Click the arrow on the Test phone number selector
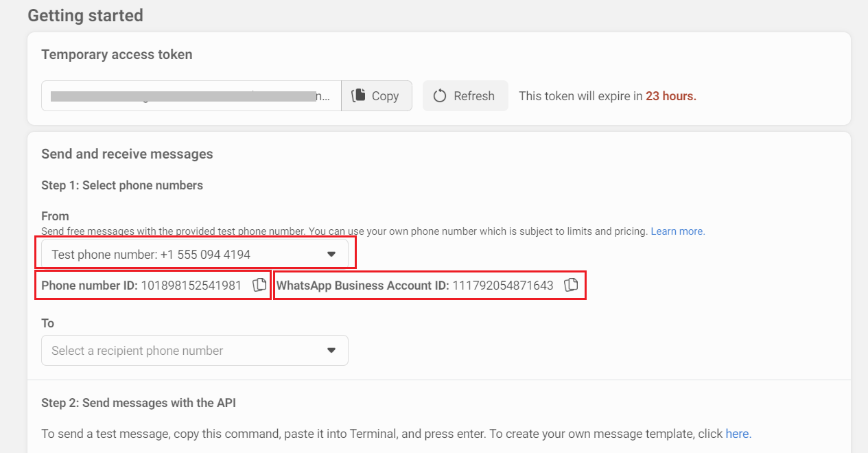Viewport: 868px width, 453px height. pos(331,255)
